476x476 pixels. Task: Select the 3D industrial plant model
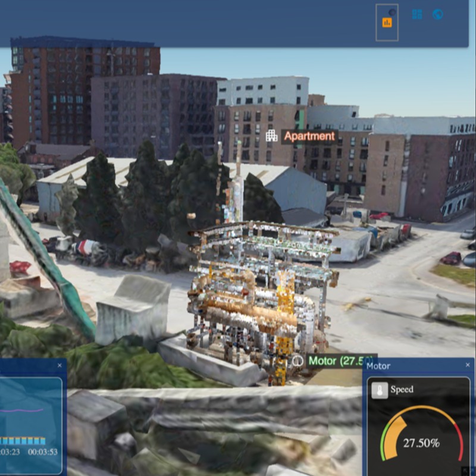[x=262, y=297]
